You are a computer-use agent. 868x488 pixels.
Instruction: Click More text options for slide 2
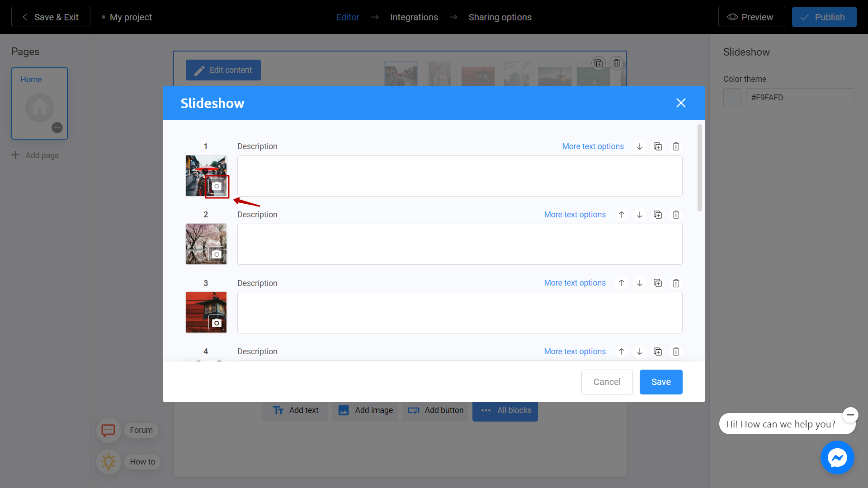coord(575,215)
